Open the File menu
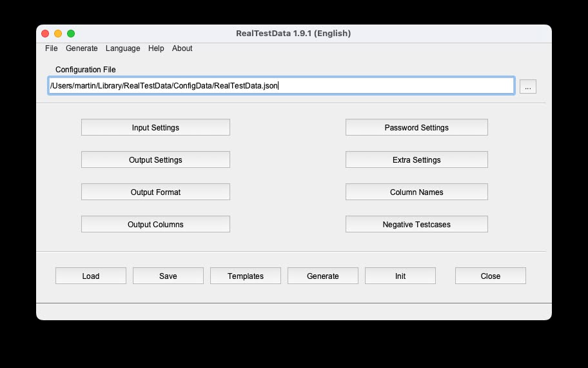 coord(51,48)
